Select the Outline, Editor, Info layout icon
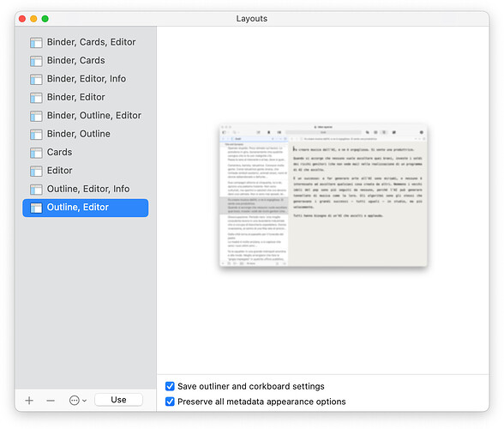 click(x=36, y=190)
